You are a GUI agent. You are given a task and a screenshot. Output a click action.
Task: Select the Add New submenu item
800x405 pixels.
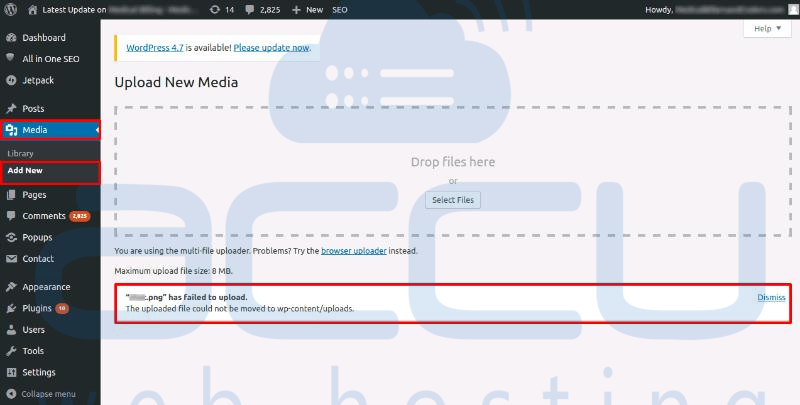pyautogui.click(x=25, y=170)
